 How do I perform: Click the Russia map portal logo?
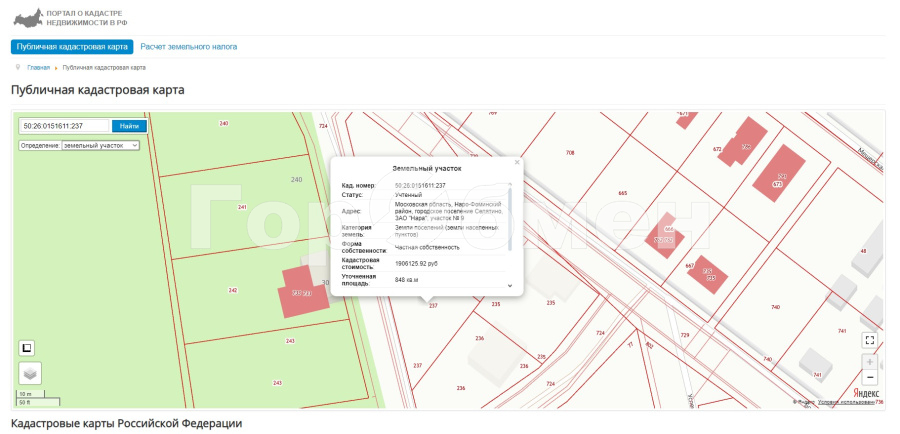click(x=27, y=18)
